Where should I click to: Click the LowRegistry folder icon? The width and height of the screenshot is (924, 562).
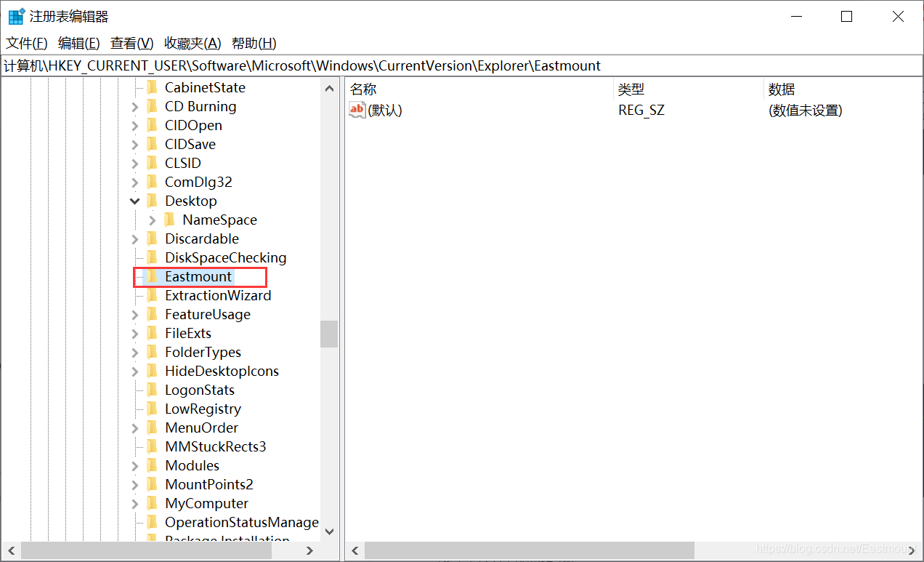pyautogui.click(x=152, y=409)
